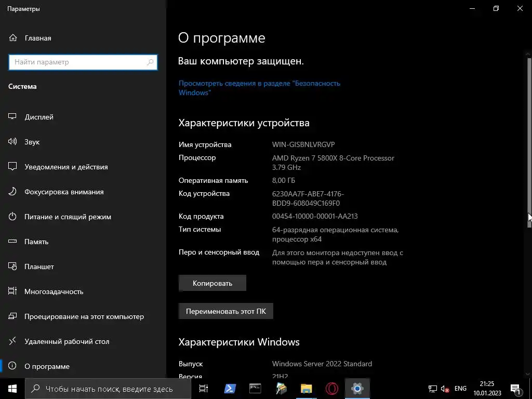Open the tool icon next to Command Prompt
The height and width of the screenshot is (399, 532).
(x=281, y=389)
